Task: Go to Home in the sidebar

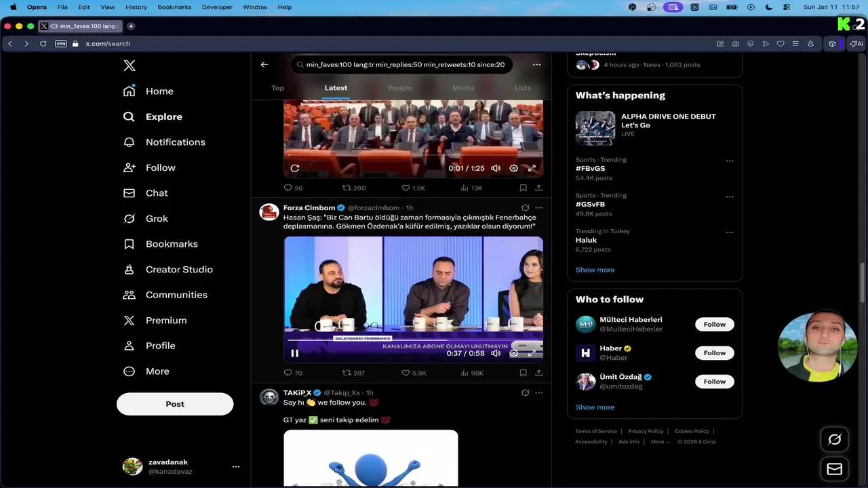Action: click(x=149, y=91)
